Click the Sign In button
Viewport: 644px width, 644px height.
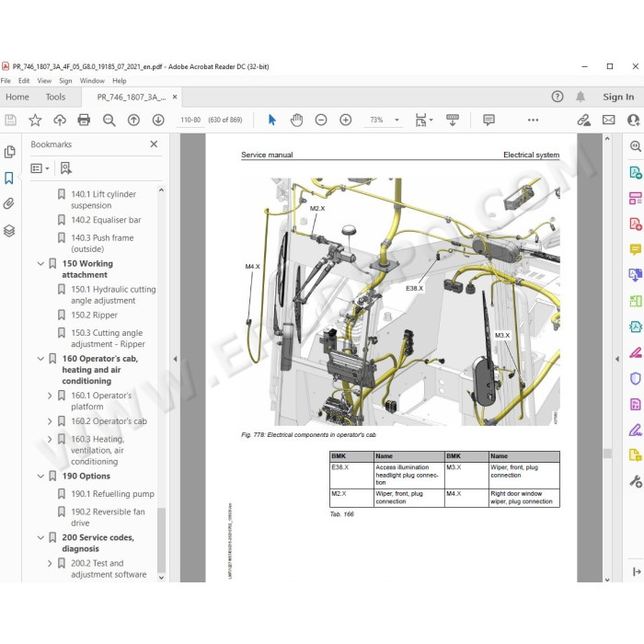(x=618, y=97)
